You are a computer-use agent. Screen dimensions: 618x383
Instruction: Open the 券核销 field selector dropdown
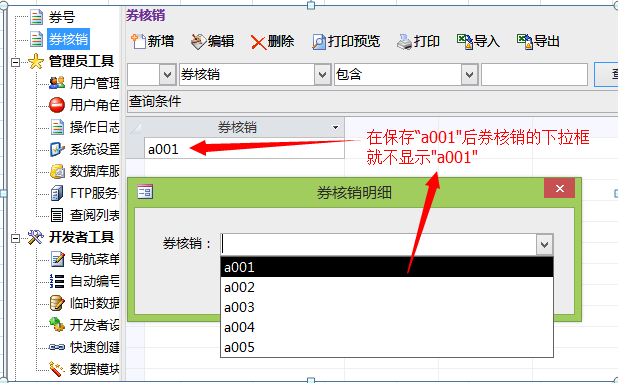pos(322,74)
